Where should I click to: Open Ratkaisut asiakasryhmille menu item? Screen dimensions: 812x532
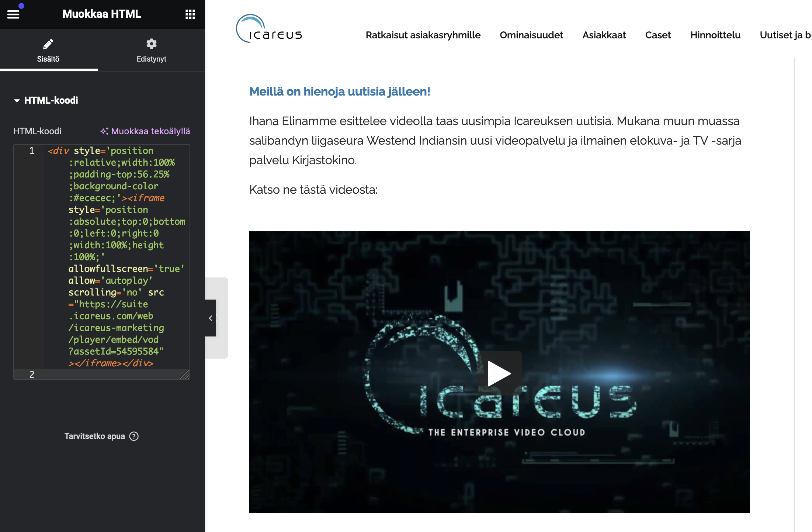point(423,35)
